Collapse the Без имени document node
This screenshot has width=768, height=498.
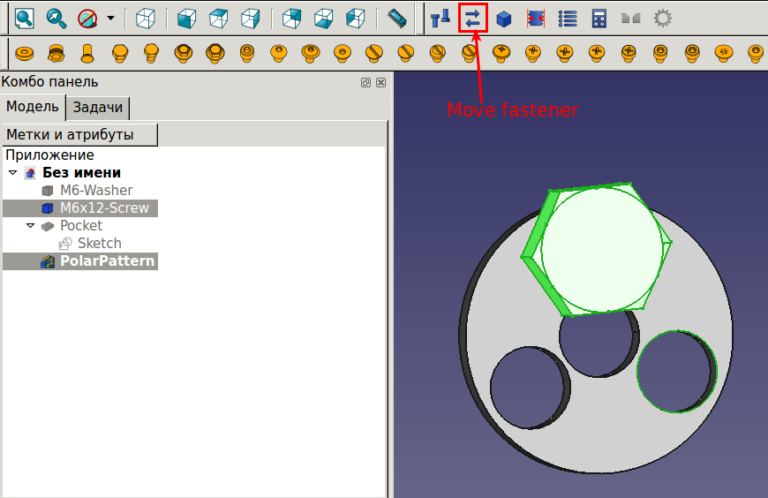[13, 172]
